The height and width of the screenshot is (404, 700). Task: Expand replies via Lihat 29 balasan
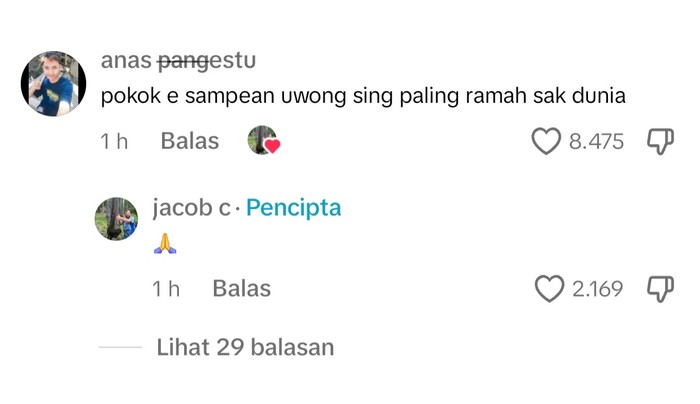(x=245, y=347)
